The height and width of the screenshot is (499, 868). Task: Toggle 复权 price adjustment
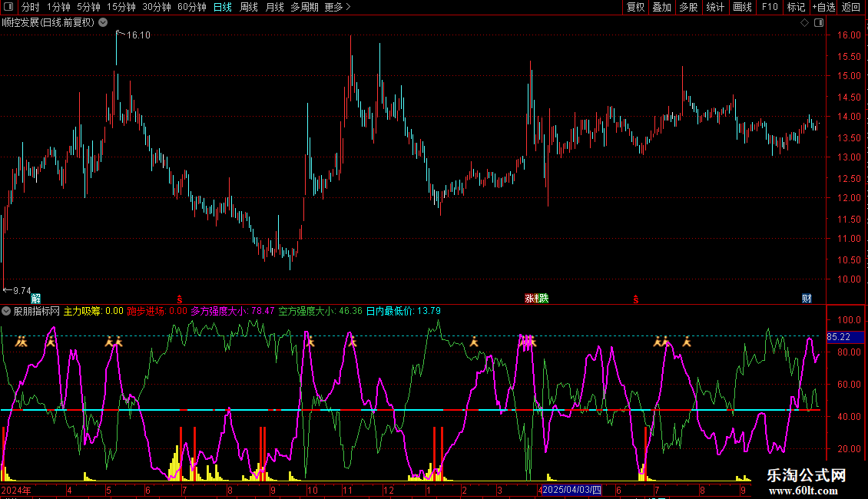pos(635,7)
